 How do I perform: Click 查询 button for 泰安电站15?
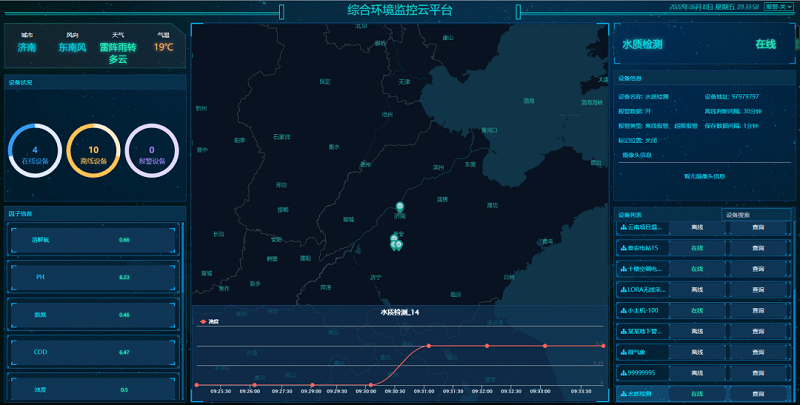758,248
